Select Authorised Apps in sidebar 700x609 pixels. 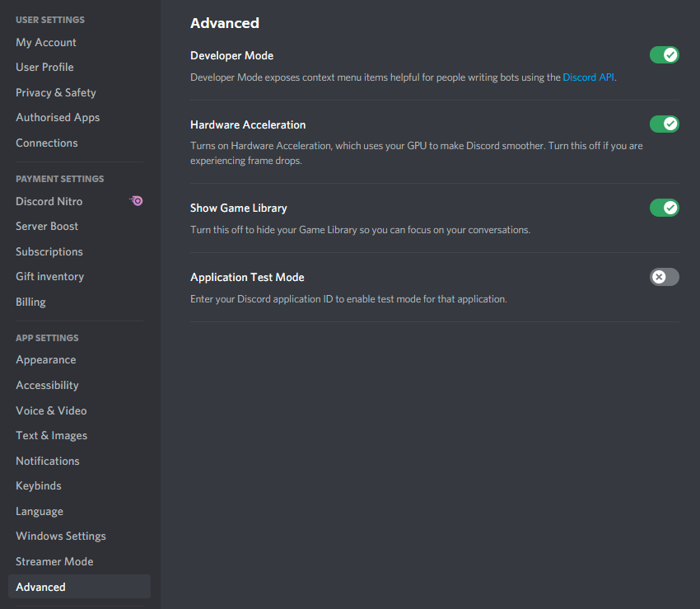[x=58, y=118]
